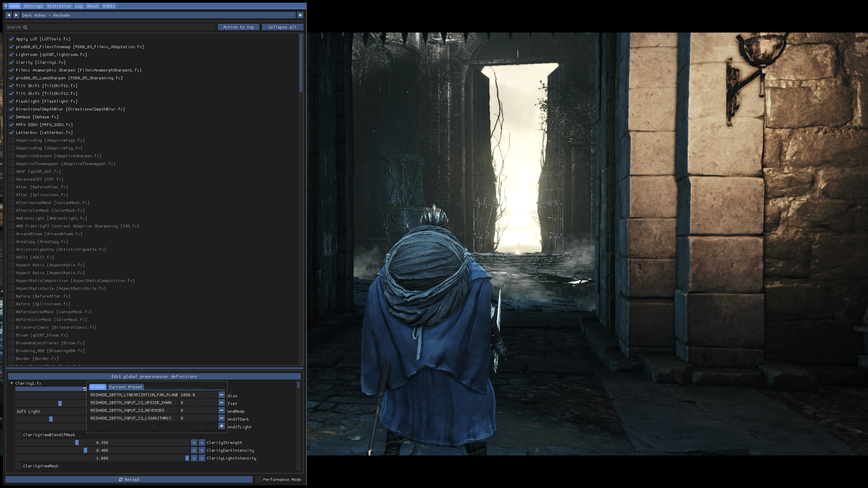Click the Active to top button
Screen dimensions: 868x488
238,27
